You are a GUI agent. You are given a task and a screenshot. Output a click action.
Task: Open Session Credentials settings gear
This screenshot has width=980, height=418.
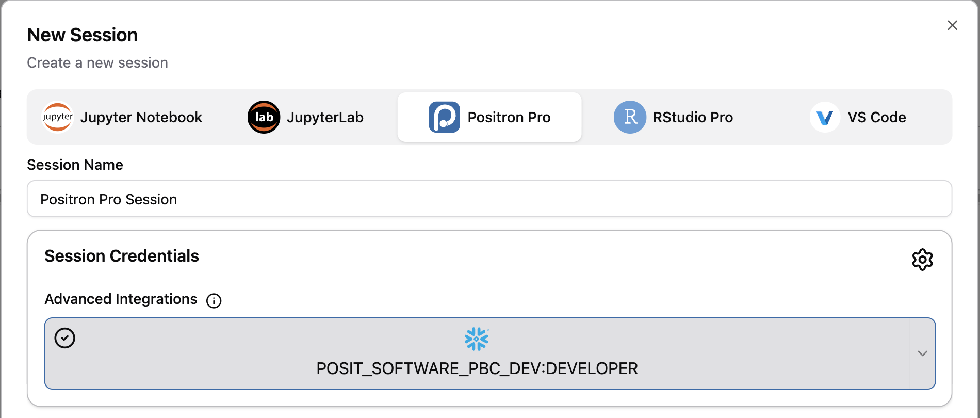(x=922, y=260)
